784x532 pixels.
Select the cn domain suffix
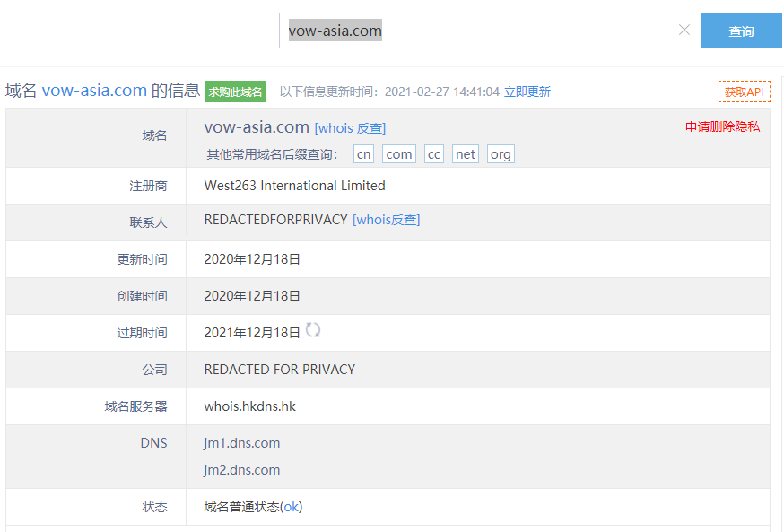tap(363, 154)
